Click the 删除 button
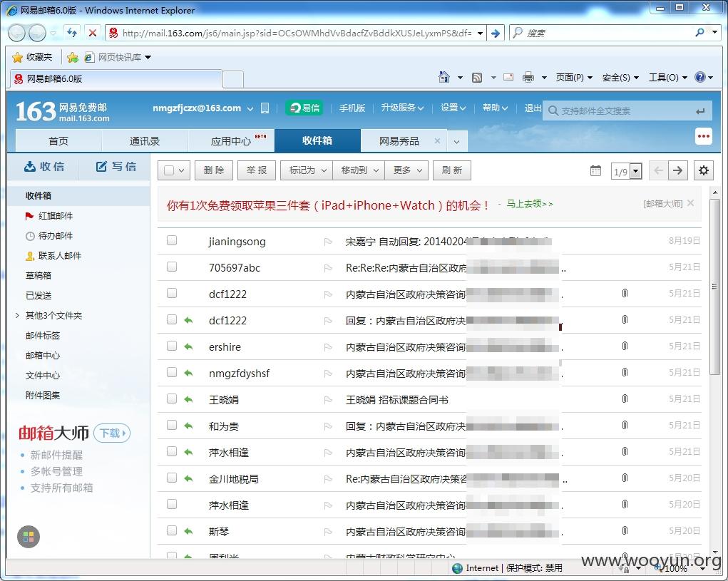 (x=214, y=170)
